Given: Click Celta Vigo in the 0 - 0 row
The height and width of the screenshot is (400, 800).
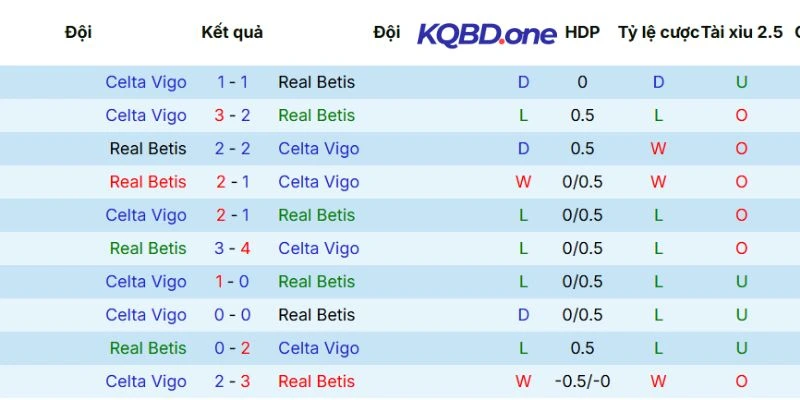Looking at the screenshot, I should pyautogui.click(x=146, y=315).
